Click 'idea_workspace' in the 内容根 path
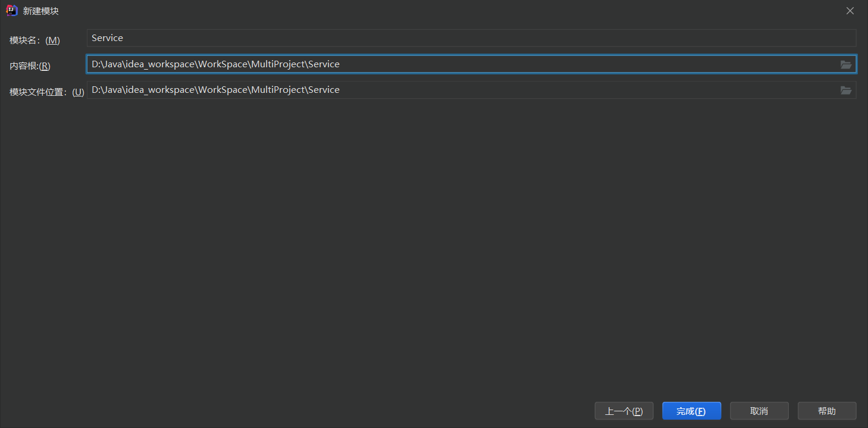Image resolution: width=868 pixels, height=428 pixels. 160,64
